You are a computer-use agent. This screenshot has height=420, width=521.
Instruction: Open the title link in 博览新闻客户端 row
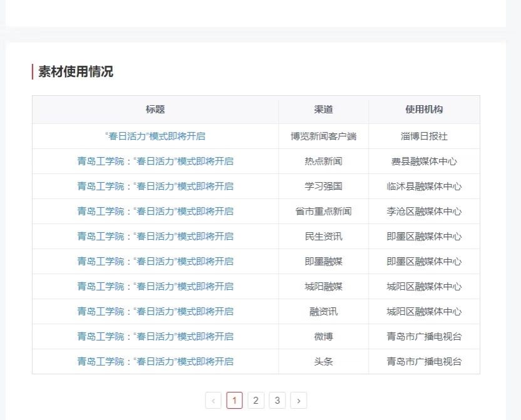pos(155,136)
